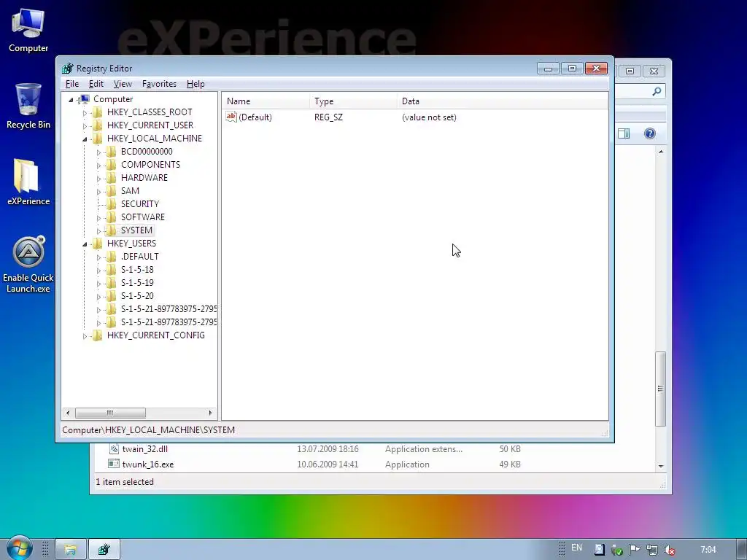The image size is (747, 560).
Task: Click the Computer root node icon
Action: pos(85,99)
